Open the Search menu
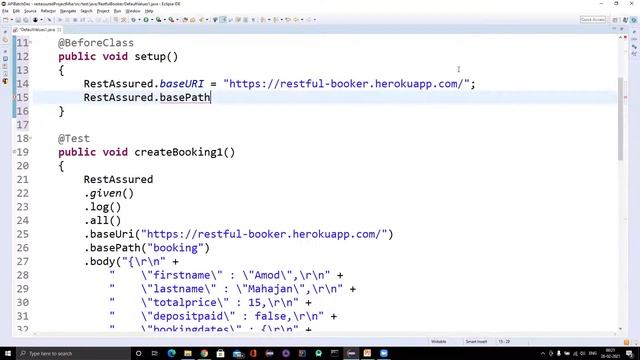Screen dimensions: 640x360 pos(86,11)
